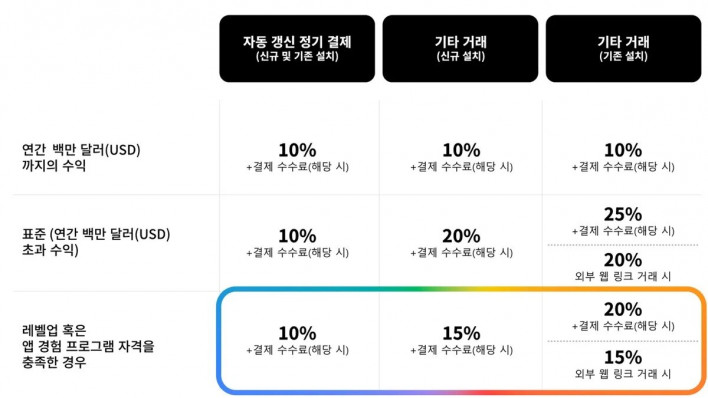The width and height of the screenshot is (708, 398).
Task: Click 10% under 기존 설치 in first row
Action: pos(623,150)
